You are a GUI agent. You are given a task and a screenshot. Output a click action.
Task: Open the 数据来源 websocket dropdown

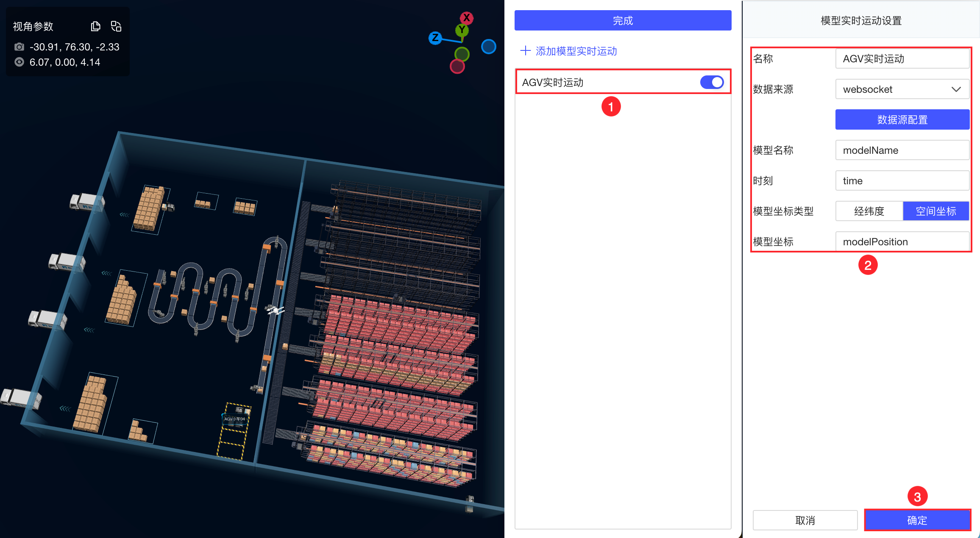point(902,89)
